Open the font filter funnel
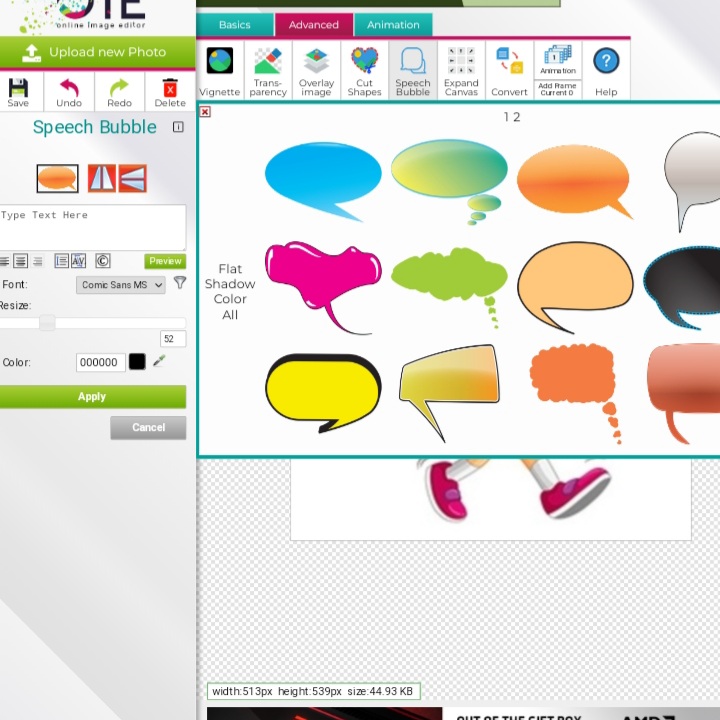The image size is (720, 720). [180, 284]
